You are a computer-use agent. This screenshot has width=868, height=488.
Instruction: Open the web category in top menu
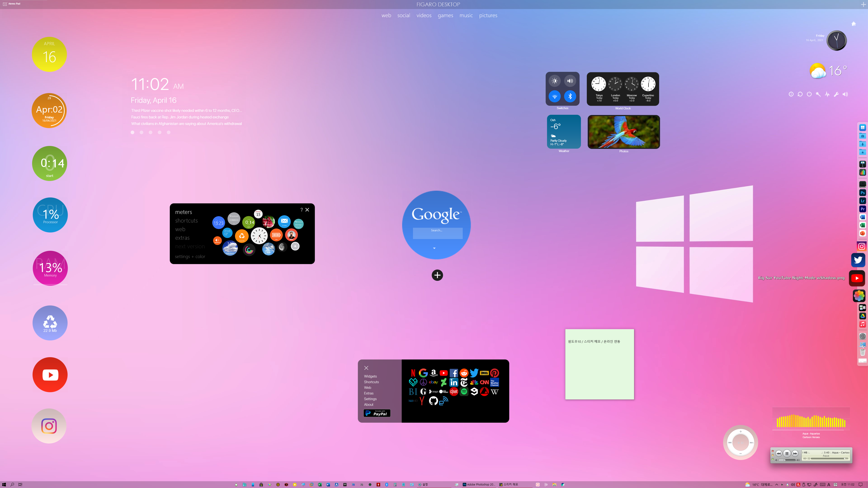(386, 16)
